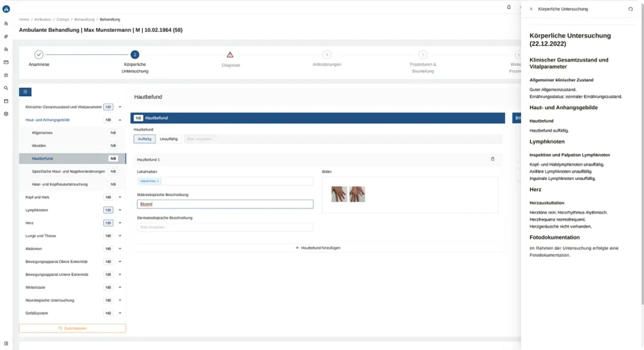Select the Unauffällig option for Hautbefund
This screenshot has width=644, height=350.
point(169,139)
